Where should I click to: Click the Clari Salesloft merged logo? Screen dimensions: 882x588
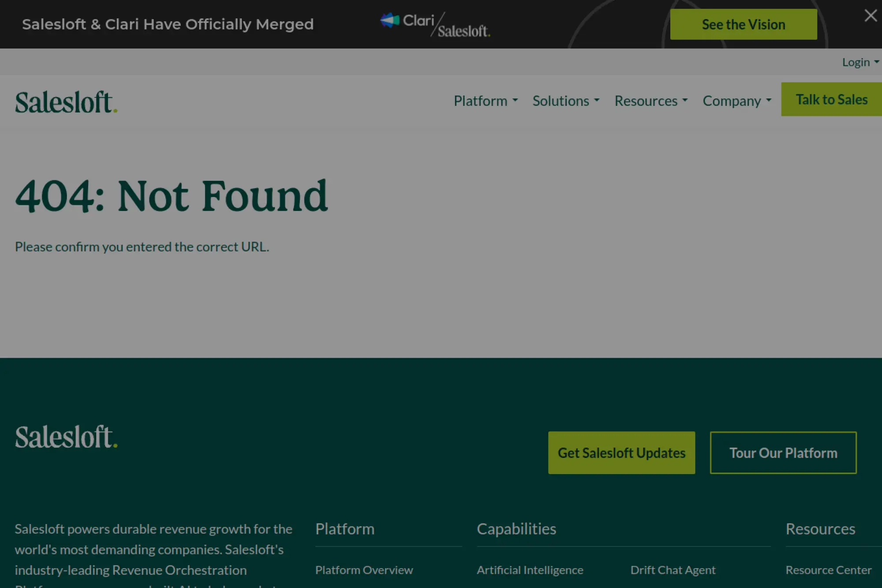pos(435,24)
